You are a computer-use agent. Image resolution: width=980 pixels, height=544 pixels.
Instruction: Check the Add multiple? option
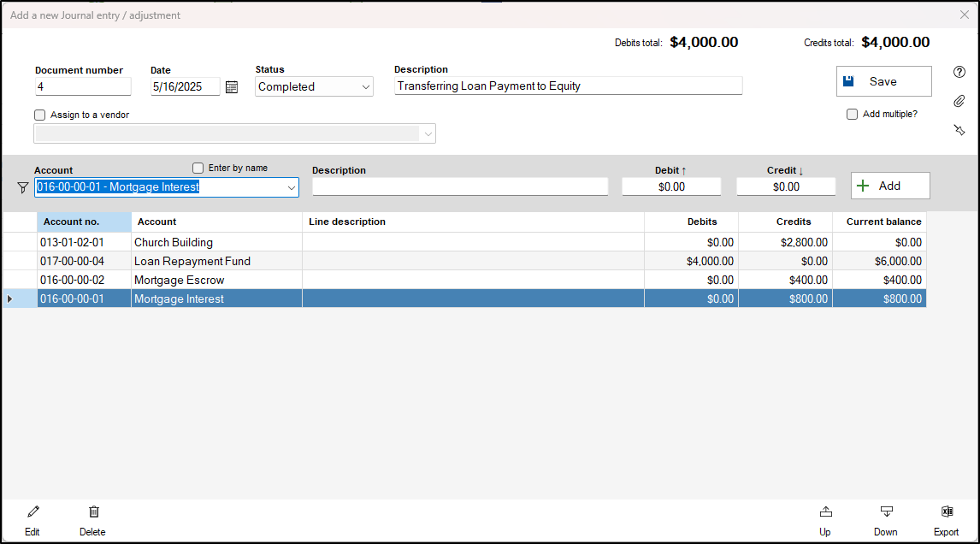pos(852,114)
